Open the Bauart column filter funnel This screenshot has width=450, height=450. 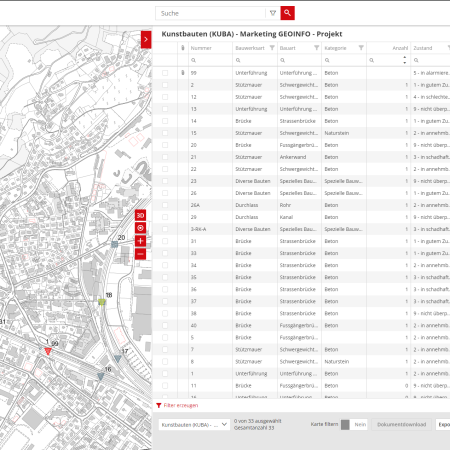click(x=317, y=48)
